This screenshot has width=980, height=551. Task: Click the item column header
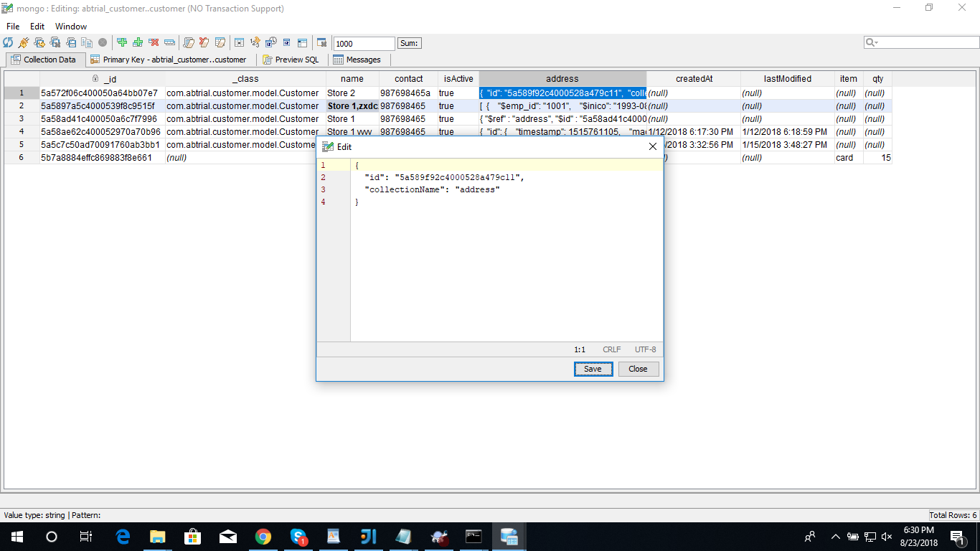click(849, 79)
